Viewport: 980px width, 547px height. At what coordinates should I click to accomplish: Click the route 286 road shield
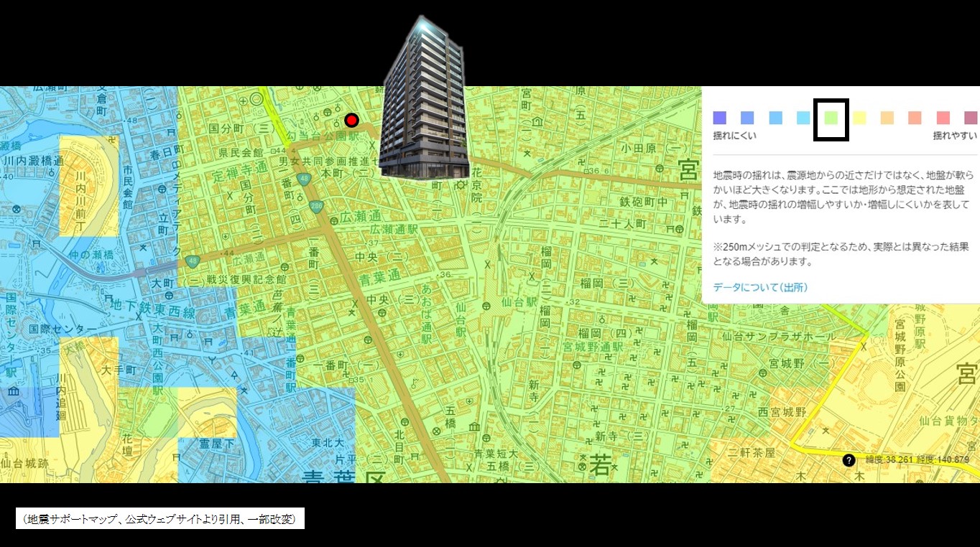pyautogui.click(x=317, y=207)
